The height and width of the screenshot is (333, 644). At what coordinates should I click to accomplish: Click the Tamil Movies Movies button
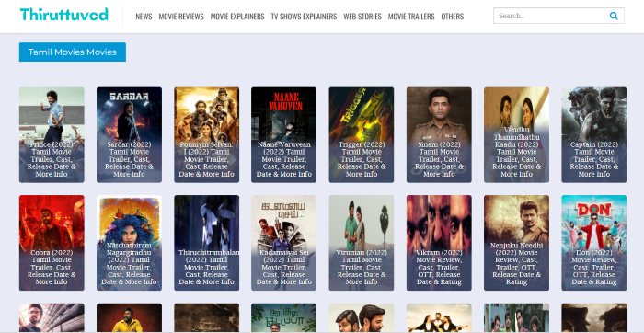point(73,52)
